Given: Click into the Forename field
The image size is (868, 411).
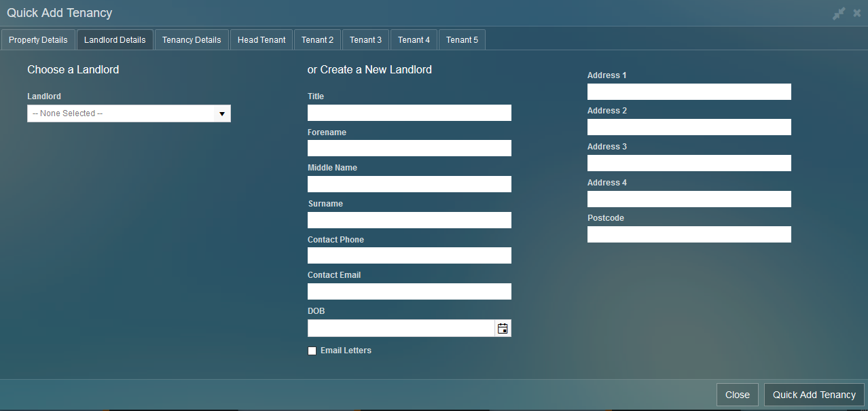Looking at the screenshot, I should [409, 148].
